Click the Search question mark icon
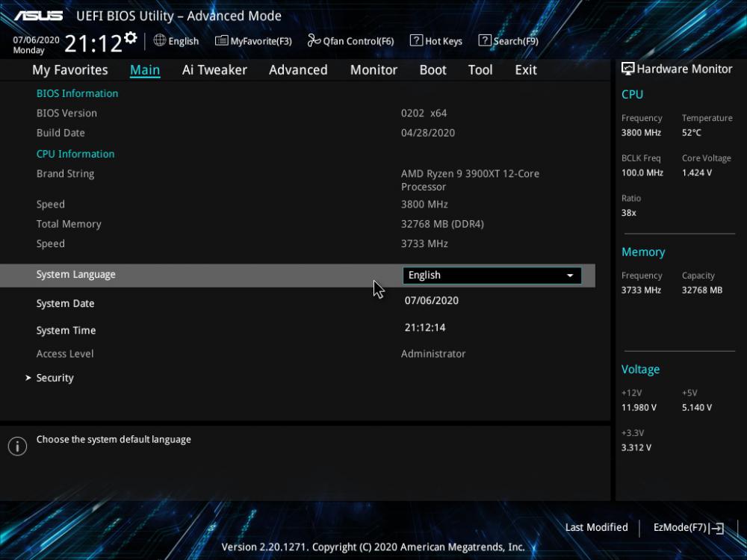Viewport: 747px width, 560px height. [485, 40]
